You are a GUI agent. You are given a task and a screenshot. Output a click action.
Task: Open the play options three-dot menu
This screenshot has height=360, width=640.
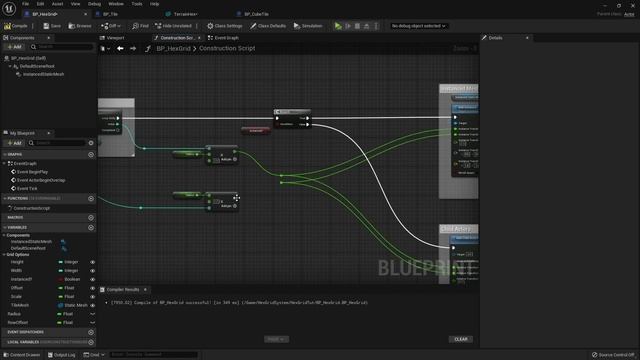click(x=376, y=26)
